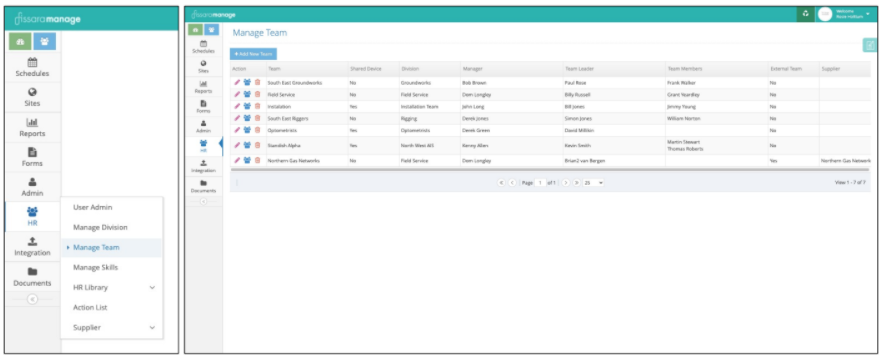Open the teal edit note side tab icon
The height and width of the screenshot is (360, 881).
pos(870,45)
